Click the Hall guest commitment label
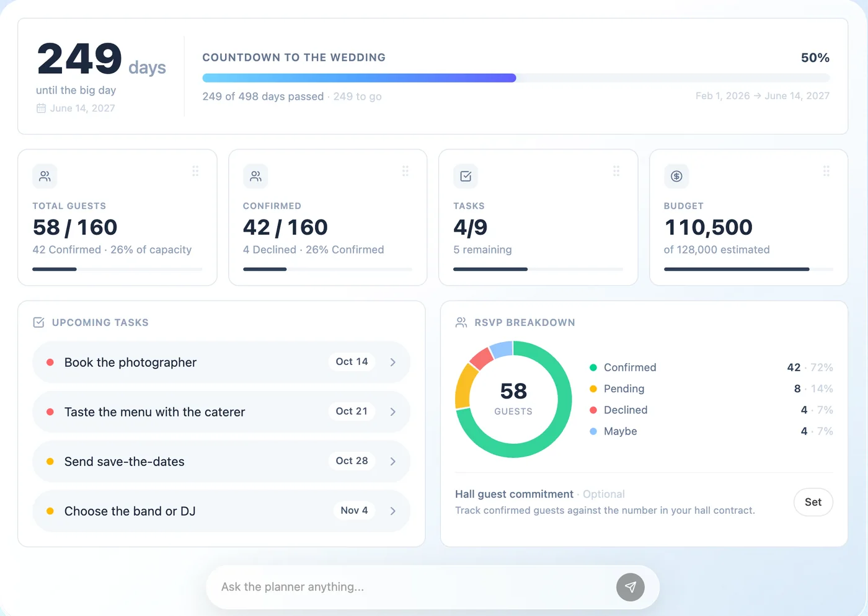The height and width of the screenshot is (616, 868). [514, 494]
